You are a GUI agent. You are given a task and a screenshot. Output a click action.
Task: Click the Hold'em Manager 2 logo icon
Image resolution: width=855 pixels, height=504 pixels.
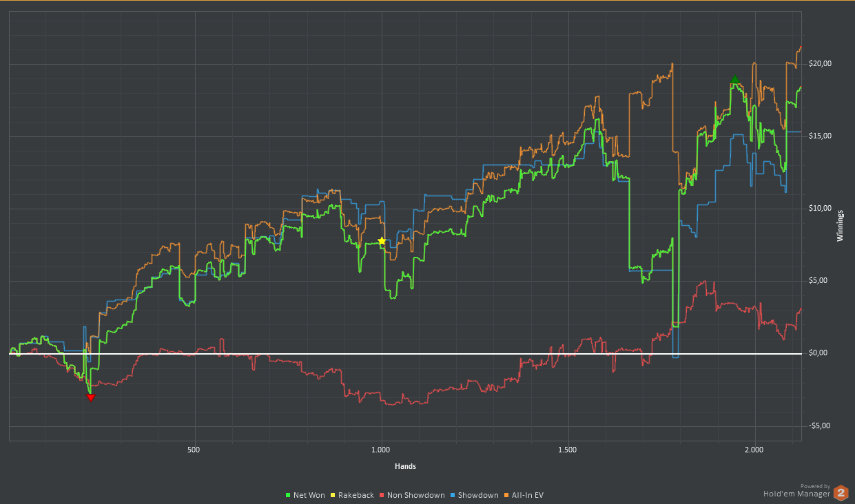click(x=841, y=492)
